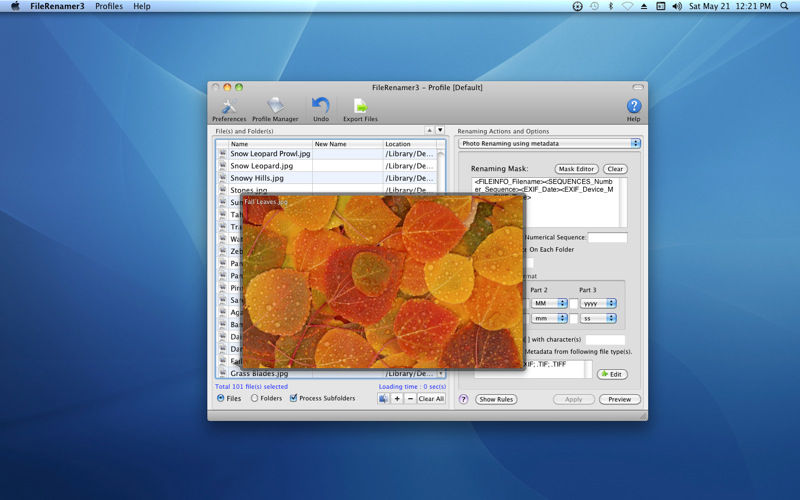Select the Snow Leopard Prowl.jpg row
This screenshot has height=500, width=800.
coord(327,154)
